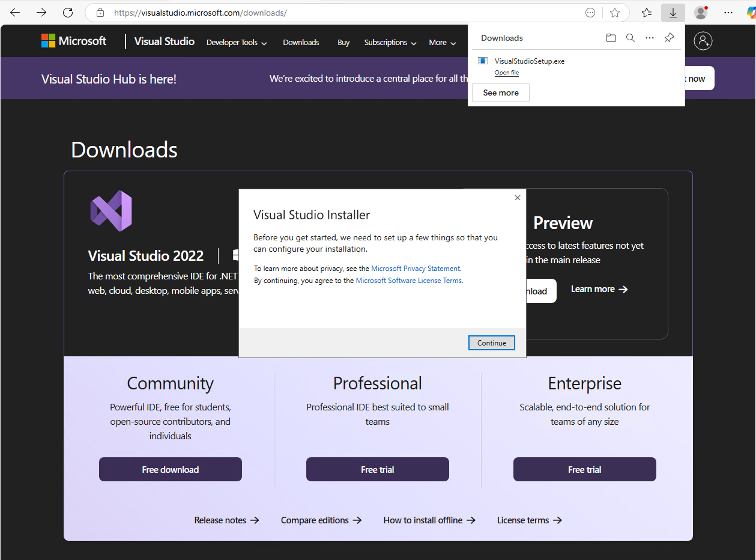Click the circular dots icon in the address bar
This screenshot has width=756, height=560.
[x=590, y=13]
